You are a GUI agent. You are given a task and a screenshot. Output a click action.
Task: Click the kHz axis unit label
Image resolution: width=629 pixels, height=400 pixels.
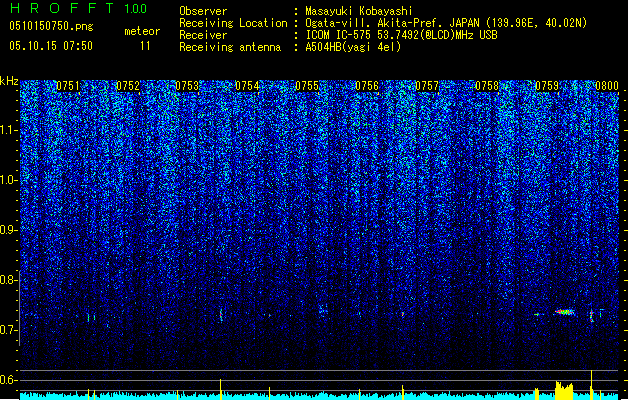click(x=9, y=81)
